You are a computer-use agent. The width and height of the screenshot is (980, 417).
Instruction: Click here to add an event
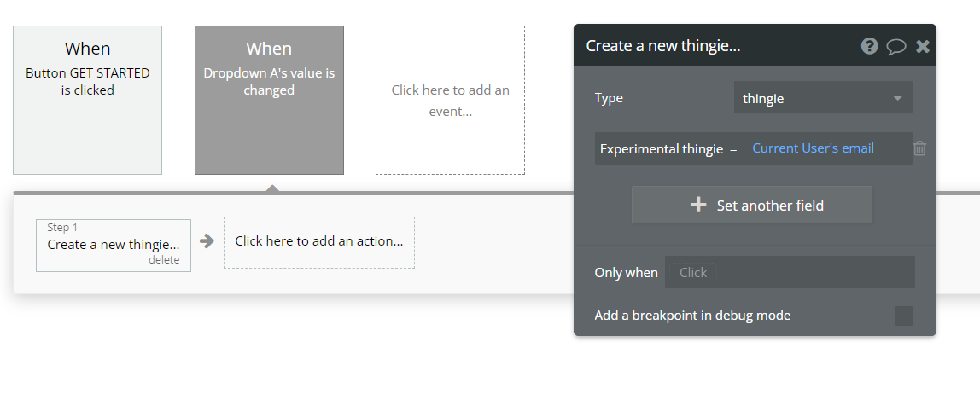click(x=450, y=100)
